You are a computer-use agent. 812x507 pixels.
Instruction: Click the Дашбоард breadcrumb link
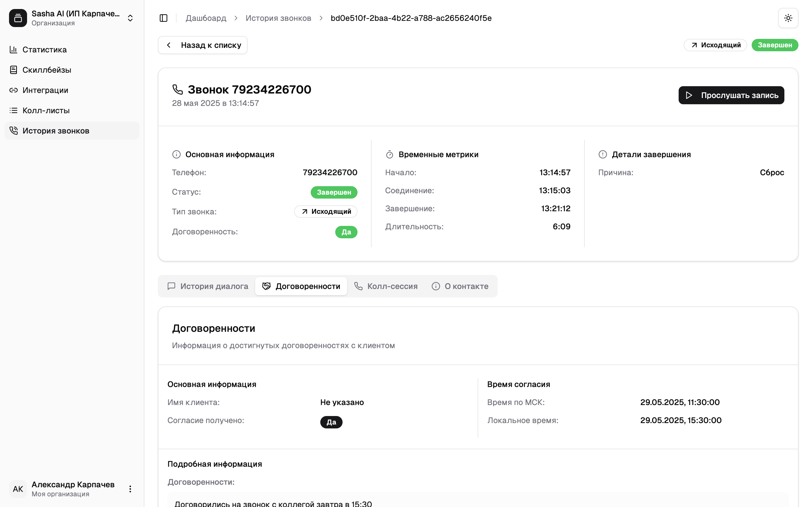point(206,18)
